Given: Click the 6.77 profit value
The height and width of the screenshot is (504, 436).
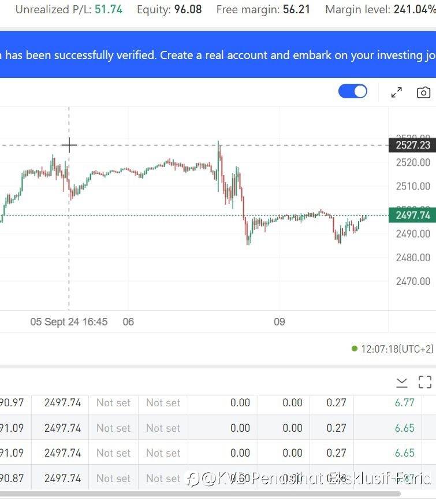Looking at the screenshot, I should [x=404, y=403].
